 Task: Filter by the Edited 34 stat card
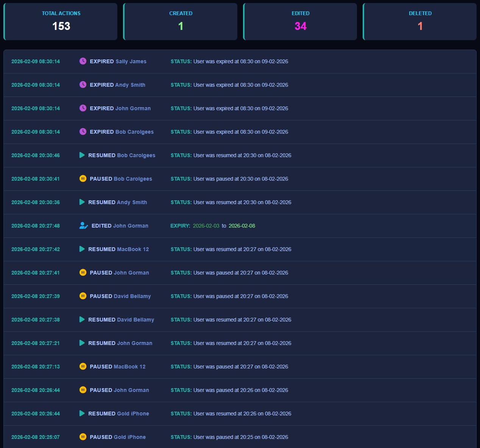300,22
